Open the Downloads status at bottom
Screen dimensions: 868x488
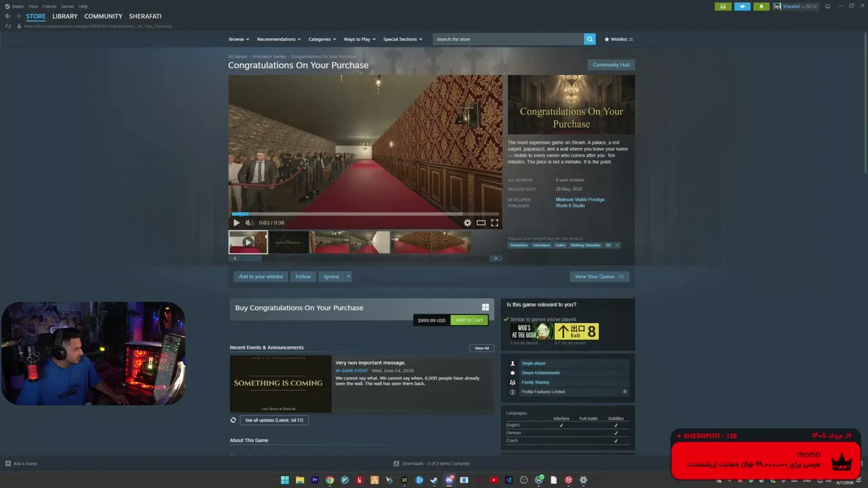pyautogui.click(x=431, y=464)
